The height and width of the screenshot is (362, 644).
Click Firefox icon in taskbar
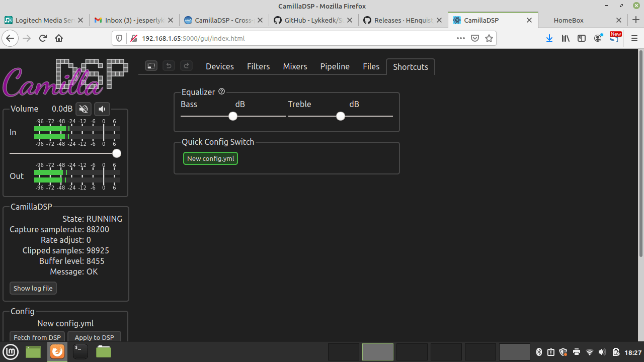[57, 351]
